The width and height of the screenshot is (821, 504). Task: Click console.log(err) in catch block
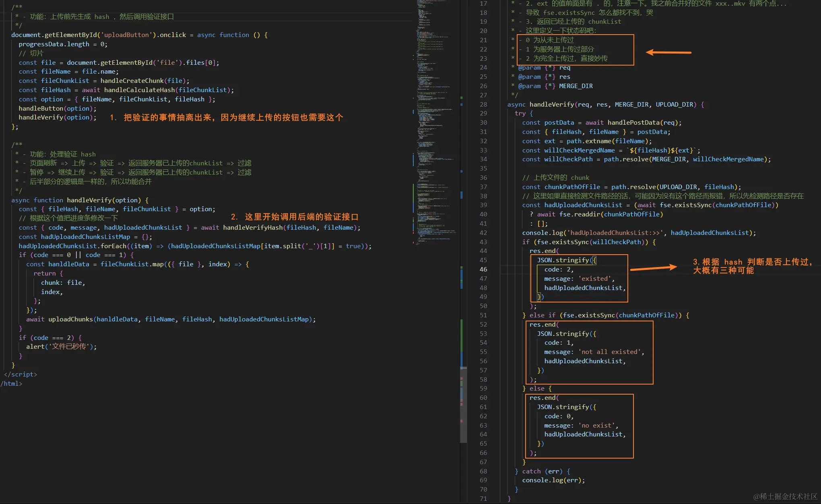coord(553,480)
